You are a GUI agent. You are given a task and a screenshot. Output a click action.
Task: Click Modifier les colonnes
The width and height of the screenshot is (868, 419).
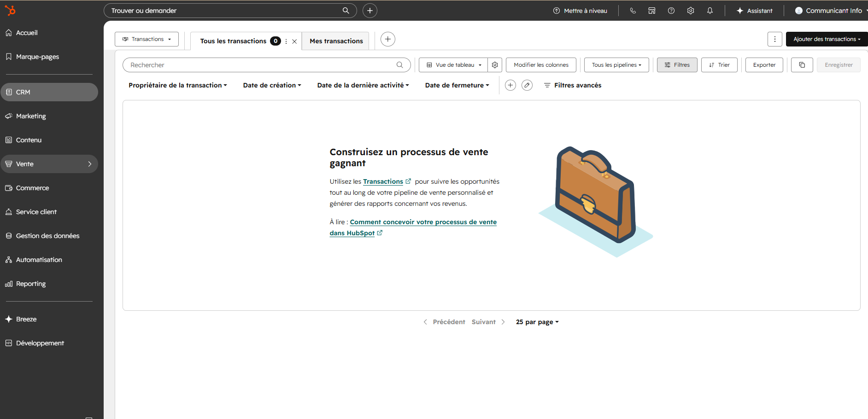click(541, 65)
